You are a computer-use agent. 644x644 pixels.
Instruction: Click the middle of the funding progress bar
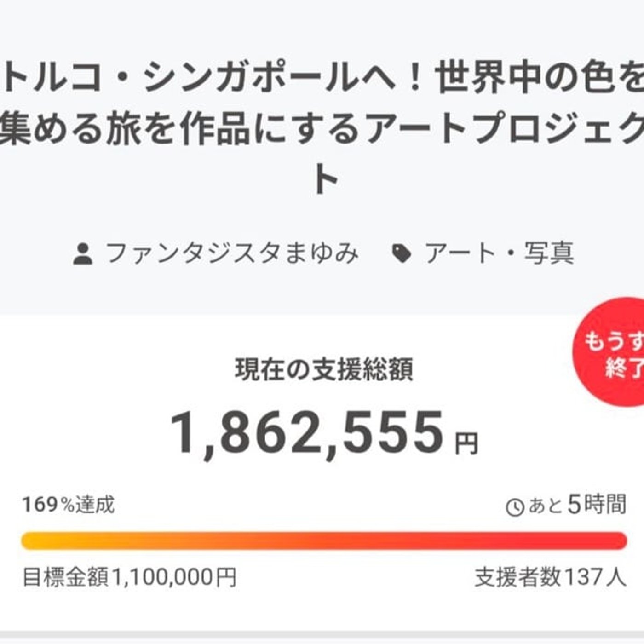tap(324, 540)
